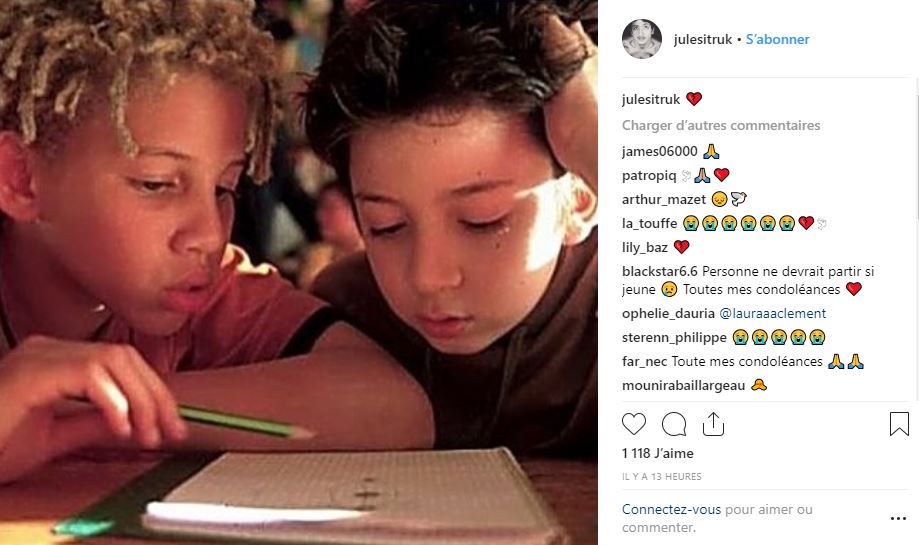The width and height of the screenshot is (919, 545).
Task: Sign in using the Connectez-vous link
Action: [x=672, y=509]
